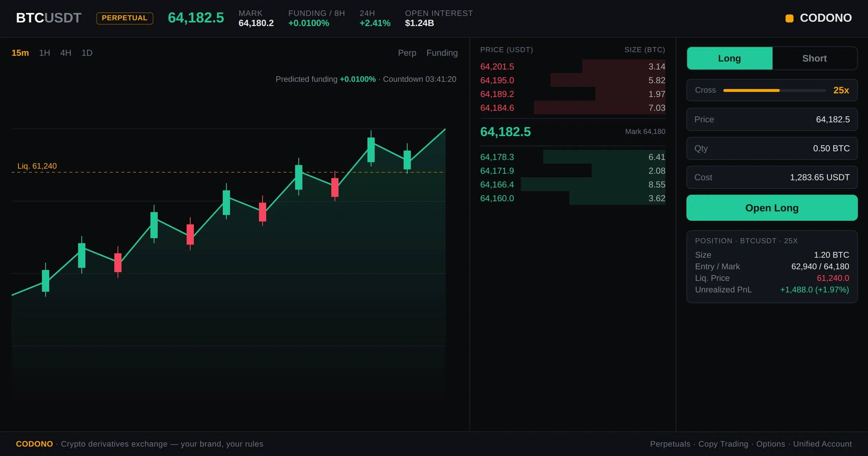The width and height of the screenshot is (868, 456).
Task: Click bid price 64,171.9 in order book
Action: coord(497,171)
